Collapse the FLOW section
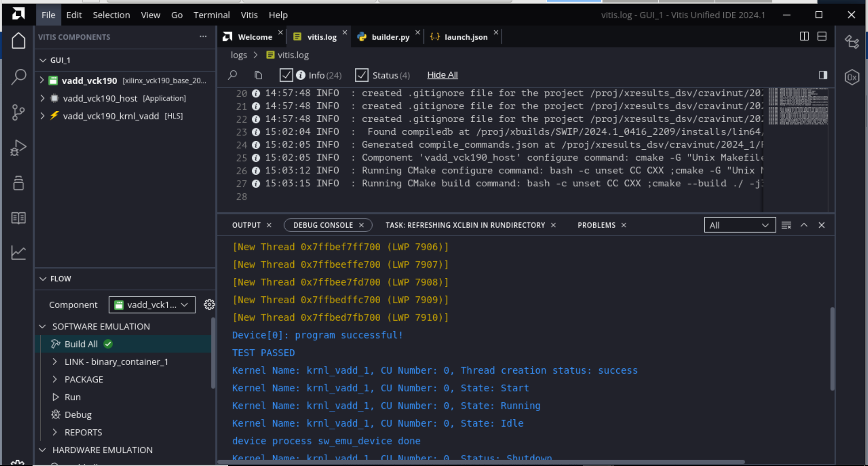Viewport: 868px width, 466px height. click(42, 279)
